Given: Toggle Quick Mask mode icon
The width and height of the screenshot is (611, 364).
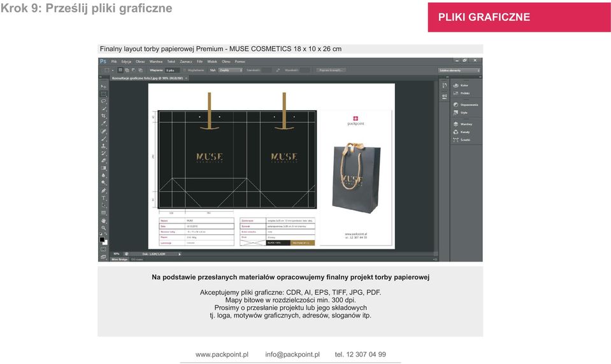Looking at the screenshot, I should tap(103, 249).
